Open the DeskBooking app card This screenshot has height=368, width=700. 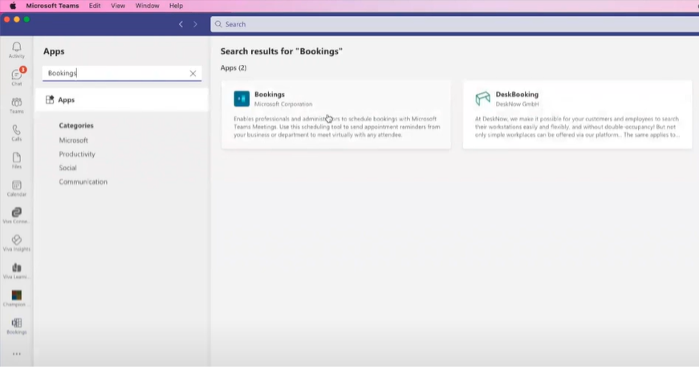coord(578,115)
